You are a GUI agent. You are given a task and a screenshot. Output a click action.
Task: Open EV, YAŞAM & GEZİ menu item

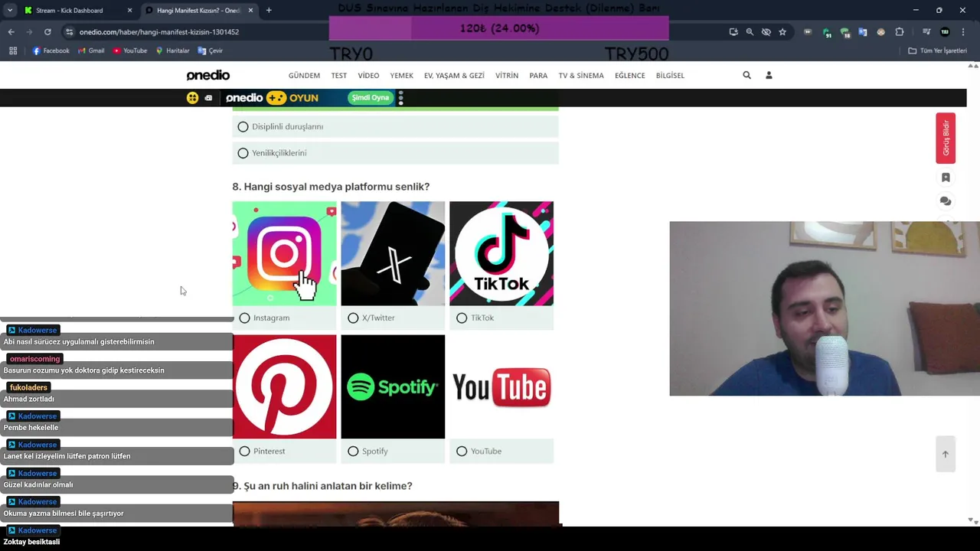click(x=454, y=76)
